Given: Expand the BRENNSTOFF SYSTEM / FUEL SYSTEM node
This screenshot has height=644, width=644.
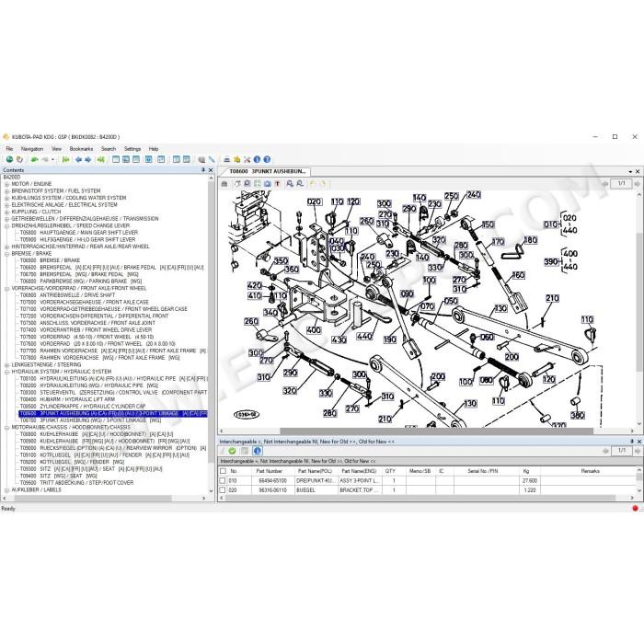Looking at the screenshot, I should (6, 191).
